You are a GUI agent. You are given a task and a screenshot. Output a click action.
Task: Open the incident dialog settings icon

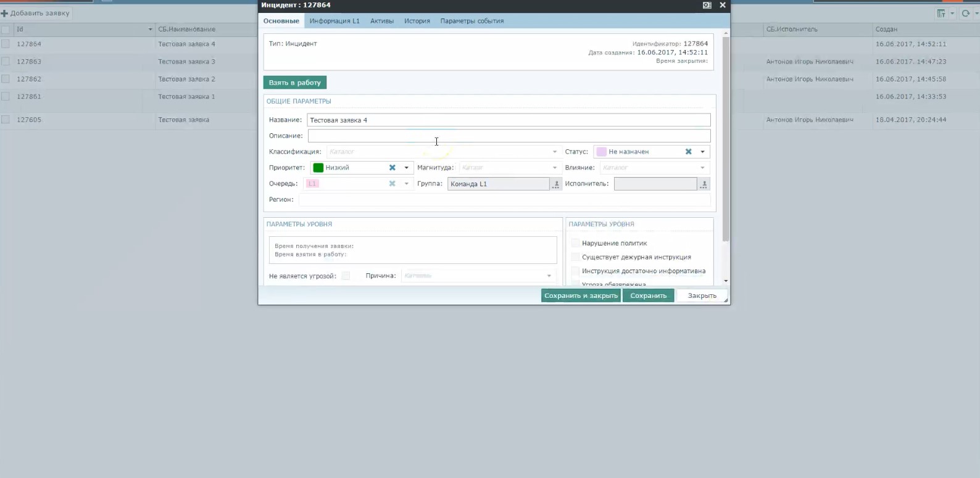707,5
